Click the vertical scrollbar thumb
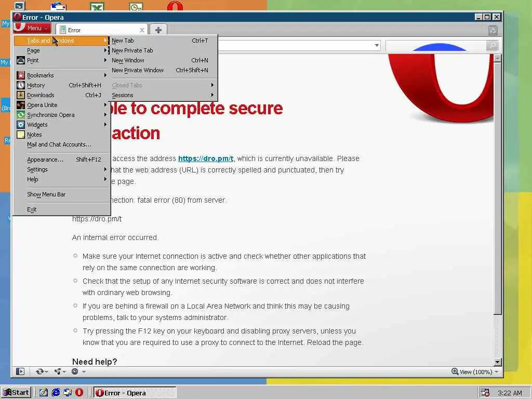The image size is (532, 399). pyautogui.click(x=497, y=188)
